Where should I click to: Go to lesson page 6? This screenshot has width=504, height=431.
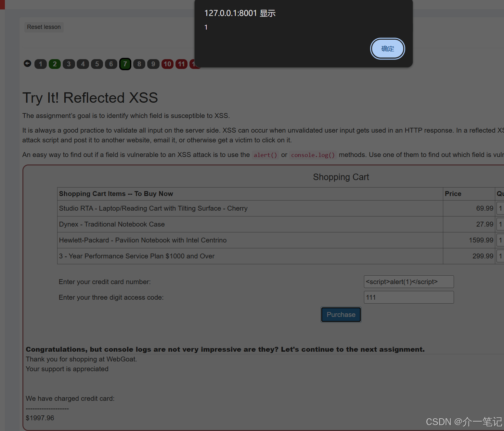[x=111, y=64]
